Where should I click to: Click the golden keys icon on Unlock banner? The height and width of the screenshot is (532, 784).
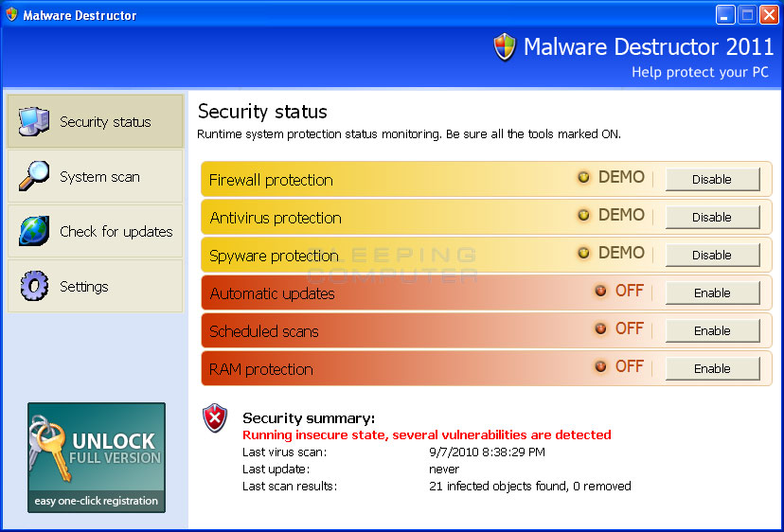point(49,448)
